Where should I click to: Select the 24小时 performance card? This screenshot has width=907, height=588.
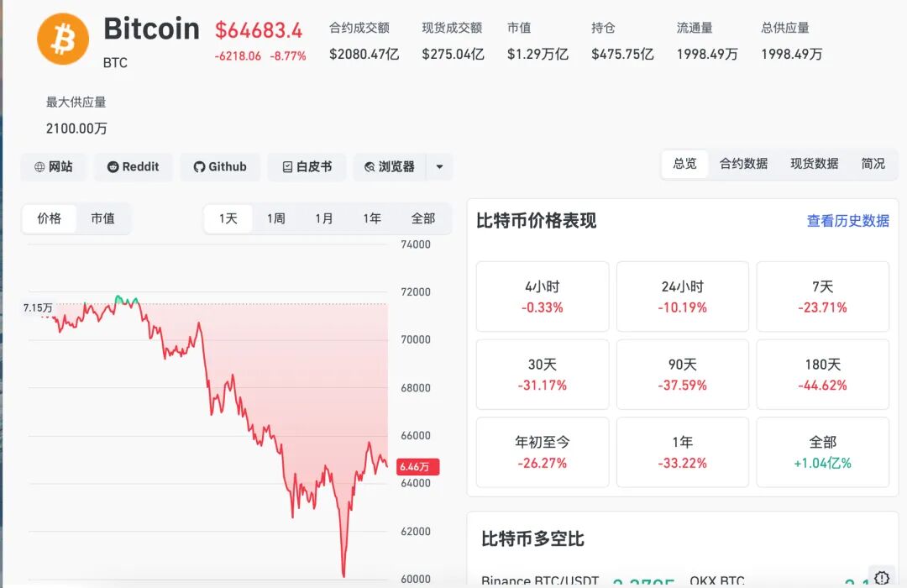tap(682, 297)
